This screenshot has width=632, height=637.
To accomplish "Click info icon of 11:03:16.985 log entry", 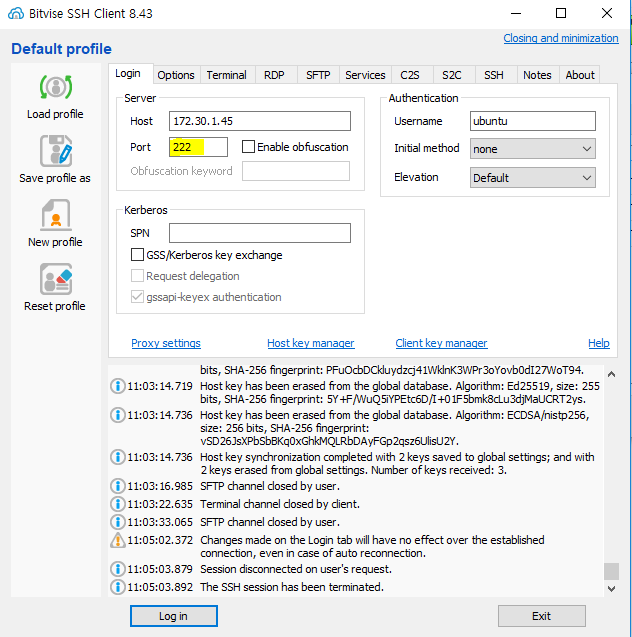I will [118, 486].
